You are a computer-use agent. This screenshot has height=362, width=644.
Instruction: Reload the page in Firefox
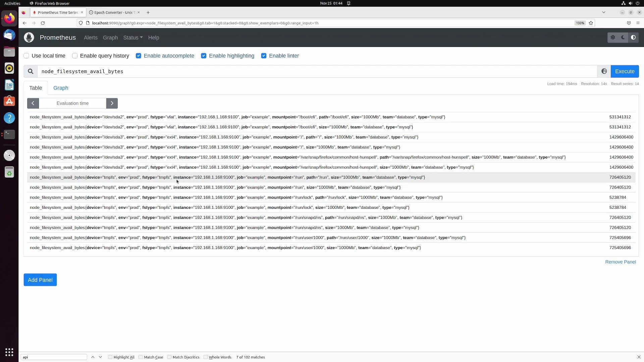43,23
